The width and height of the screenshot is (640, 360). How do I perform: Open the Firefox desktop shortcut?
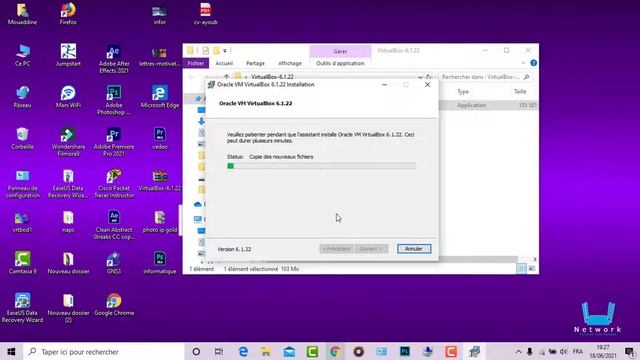[x=68, y=13]
